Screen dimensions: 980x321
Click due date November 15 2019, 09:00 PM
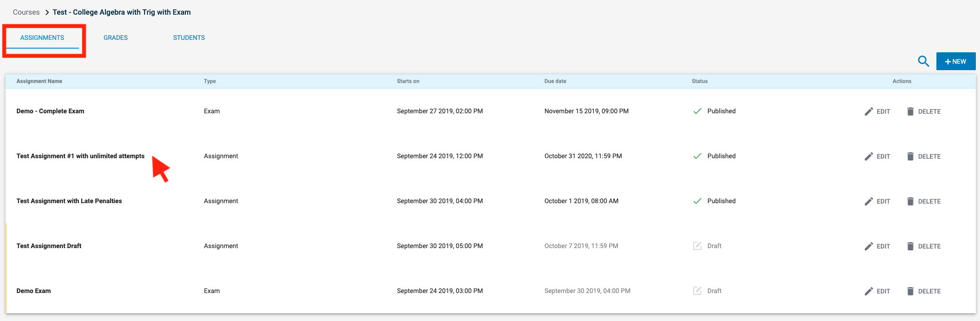pyautogui.click(x=586, y=111)
